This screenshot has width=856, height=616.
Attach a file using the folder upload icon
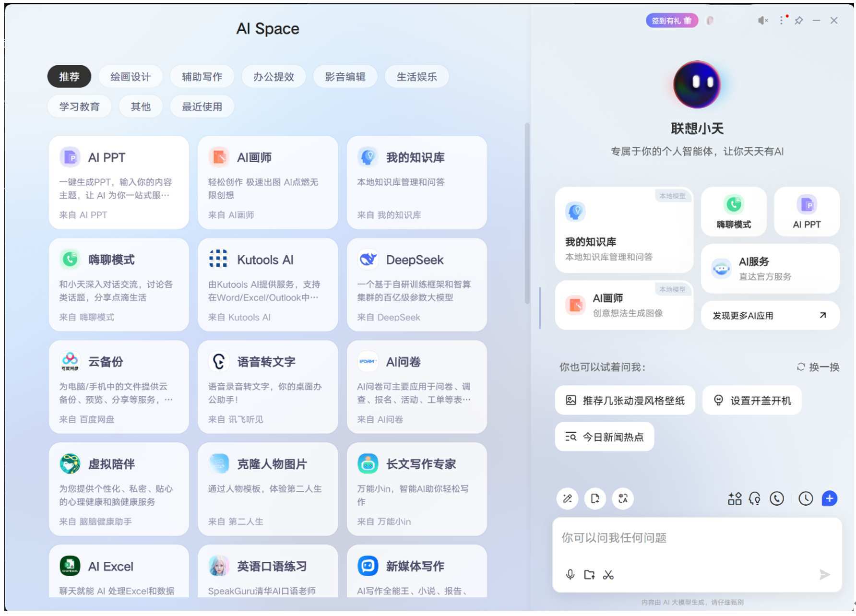[589, 574]
